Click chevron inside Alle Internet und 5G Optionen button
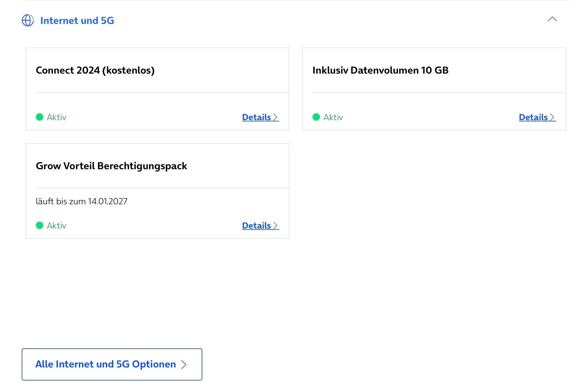The width and height of the screenshot is (583, 392). click(184, 365)
